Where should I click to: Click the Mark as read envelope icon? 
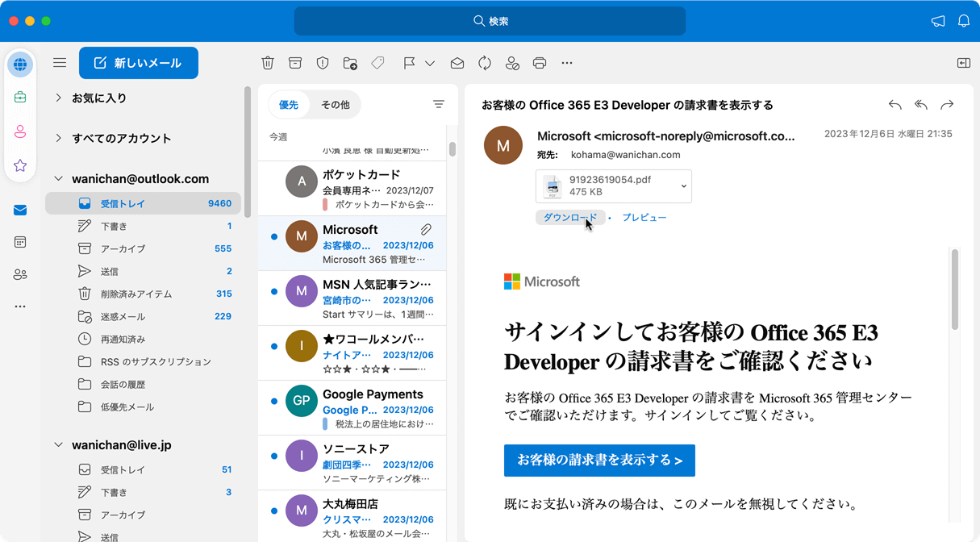pos(457,63)
